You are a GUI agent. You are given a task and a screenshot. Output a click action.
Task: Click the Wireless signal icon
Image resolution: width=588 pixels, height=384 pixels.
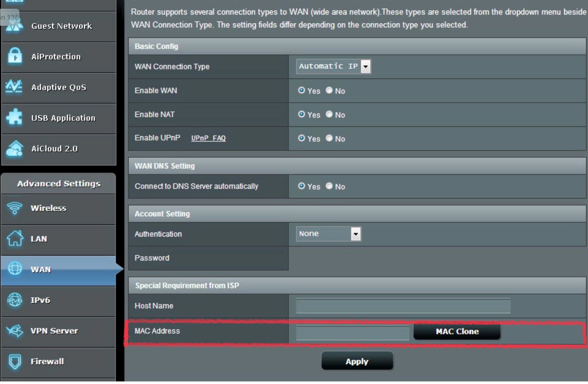(x=15, y=208)
